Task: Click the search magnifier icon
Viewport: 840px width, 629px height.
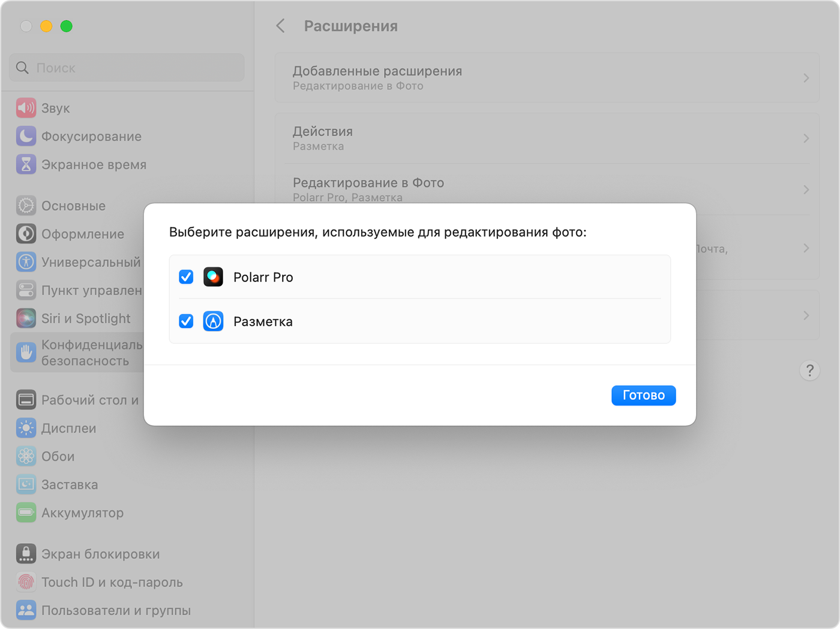Action: click(x=22, y=68)
